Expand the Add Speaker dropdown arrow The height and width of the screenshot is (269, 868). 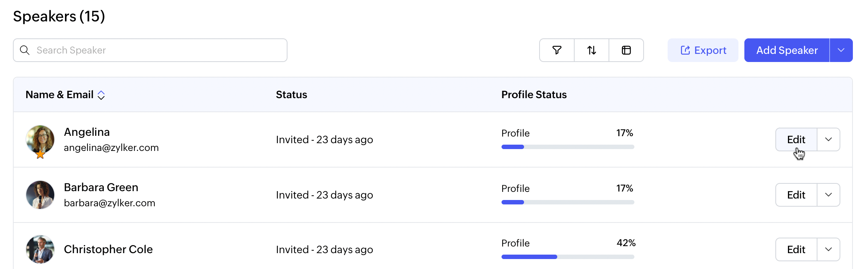click(841, 50)
